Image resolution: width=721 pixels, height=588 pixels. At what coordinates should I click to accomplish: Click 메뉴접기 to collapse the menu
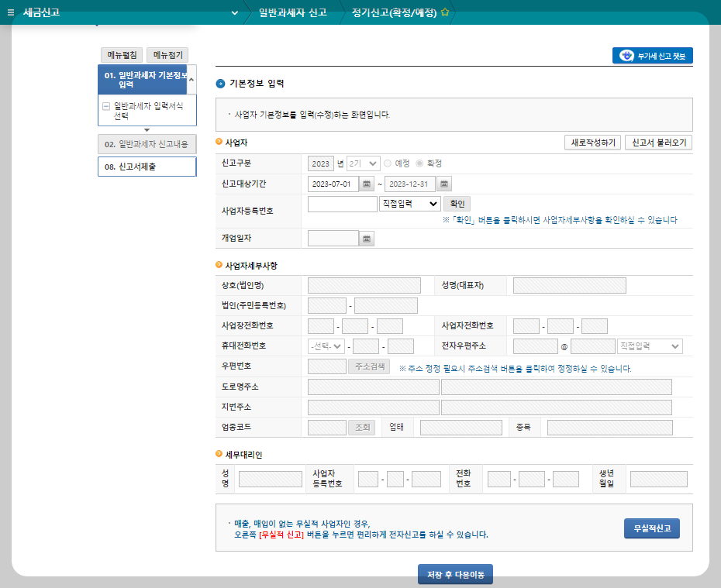click(167, 54)
